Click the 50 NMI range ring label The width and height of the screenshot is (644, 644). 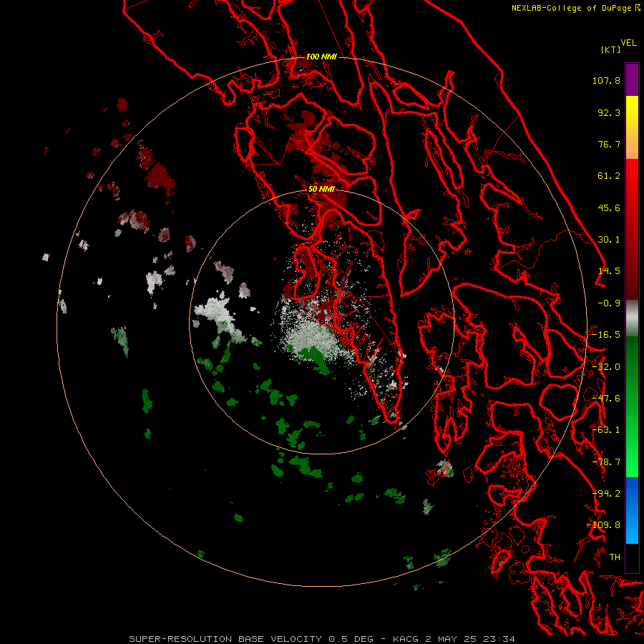click(x=321, y=189)
